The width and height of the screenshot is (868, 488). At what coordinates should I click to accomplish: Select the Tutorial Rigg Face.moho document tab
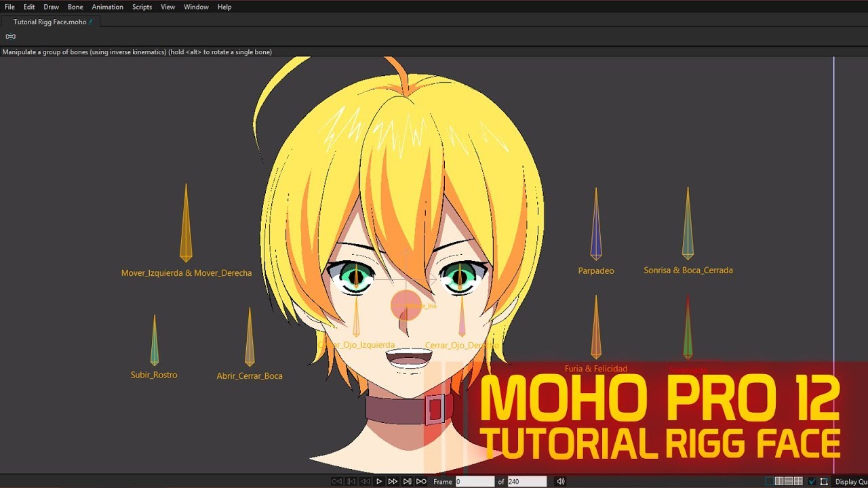tap(52, 22)
